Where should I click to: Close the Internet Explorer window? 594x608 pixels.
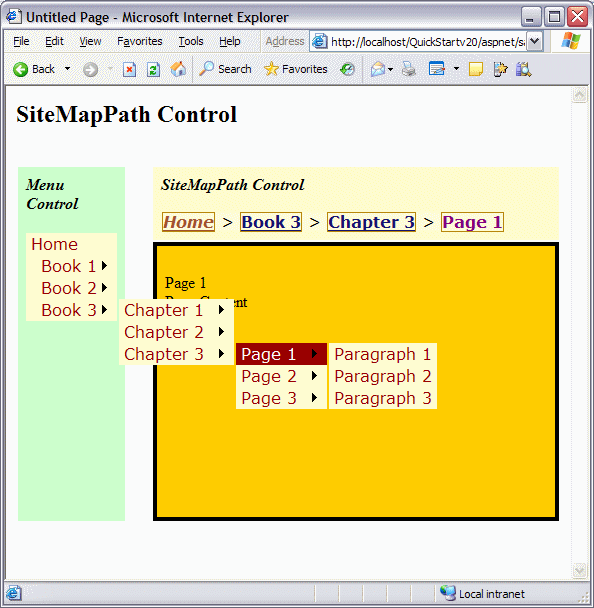coord(577,17)
